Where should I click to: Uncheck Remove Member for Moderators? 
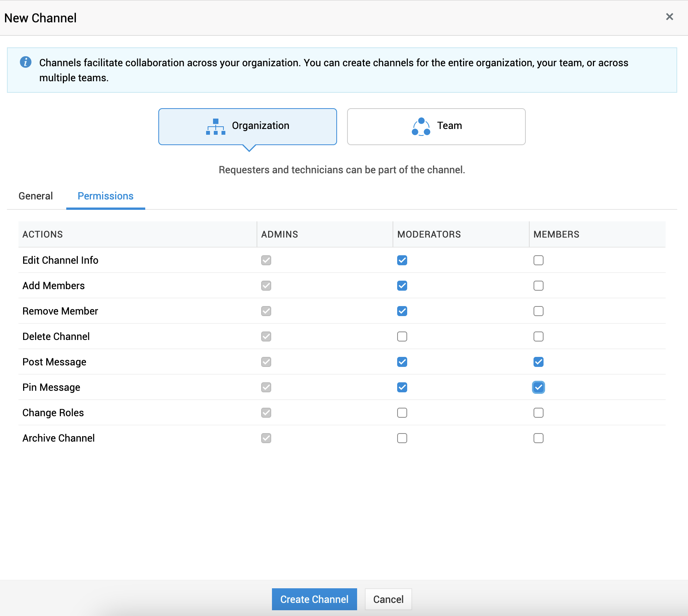(402, 311)
